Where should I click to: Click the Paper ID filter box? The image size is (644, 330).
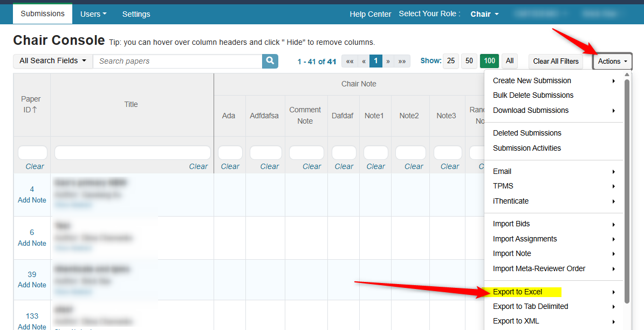tap(32, 153)
